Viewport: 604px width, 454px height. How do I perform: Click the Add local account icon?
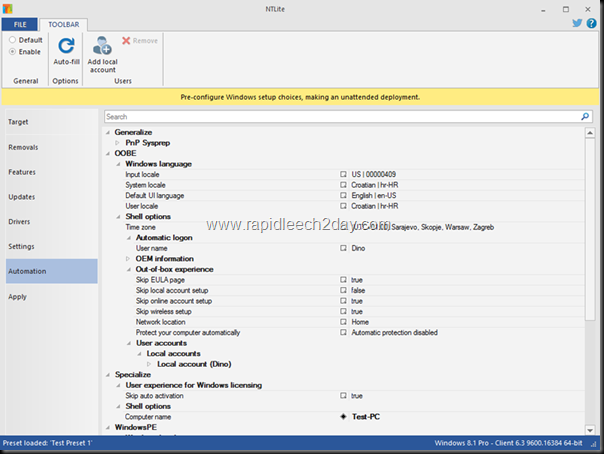pyautogui.click(x=102, y=46)
